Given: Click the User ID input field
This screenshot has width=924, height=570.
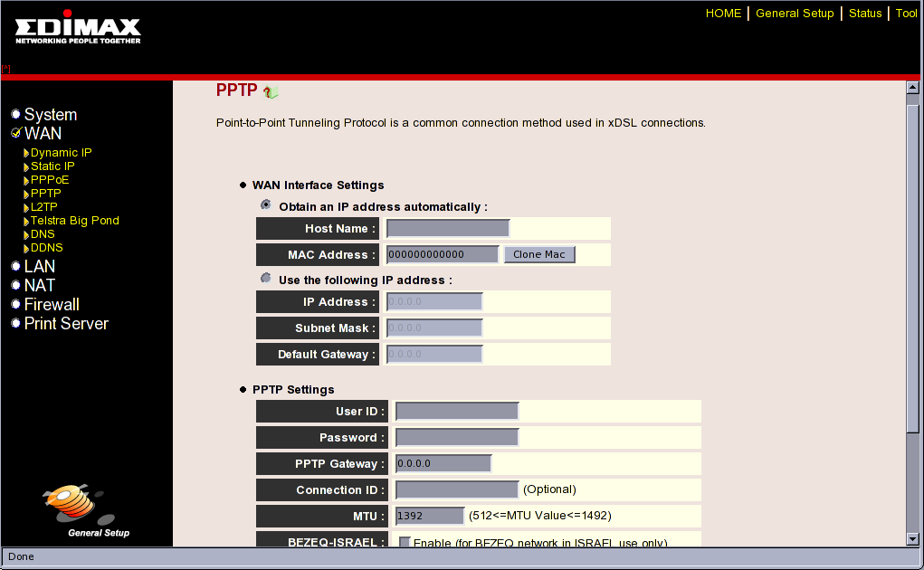Looking at the screenshot, I should coord(457,411).
